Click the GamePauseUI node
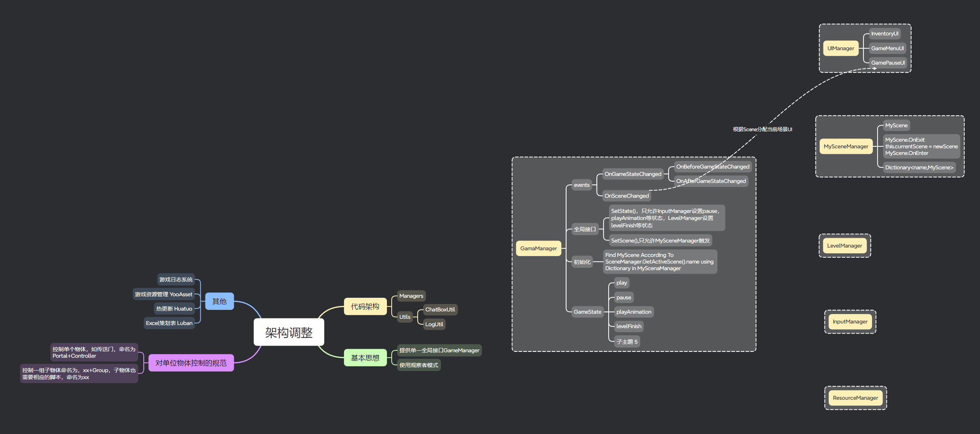Viewport: 980px width, 434px height. [888, 63]
